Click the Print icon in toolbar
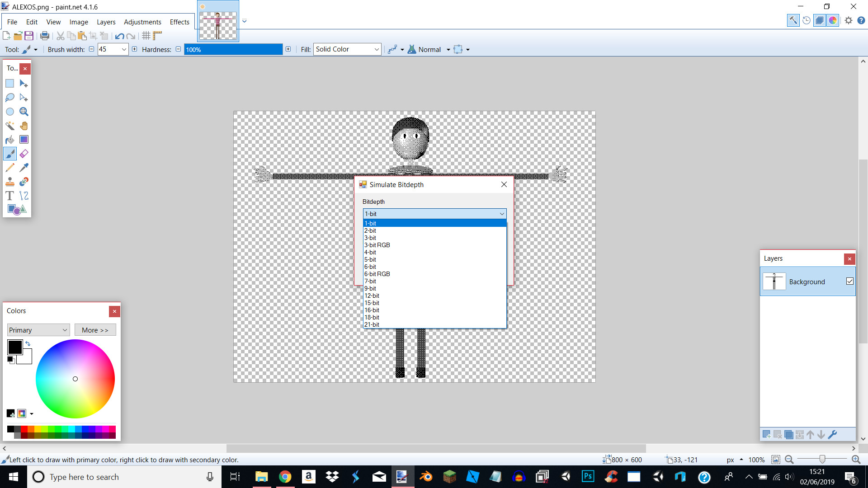The height and width of the screenshot is (488, 868). pos(45,36)
